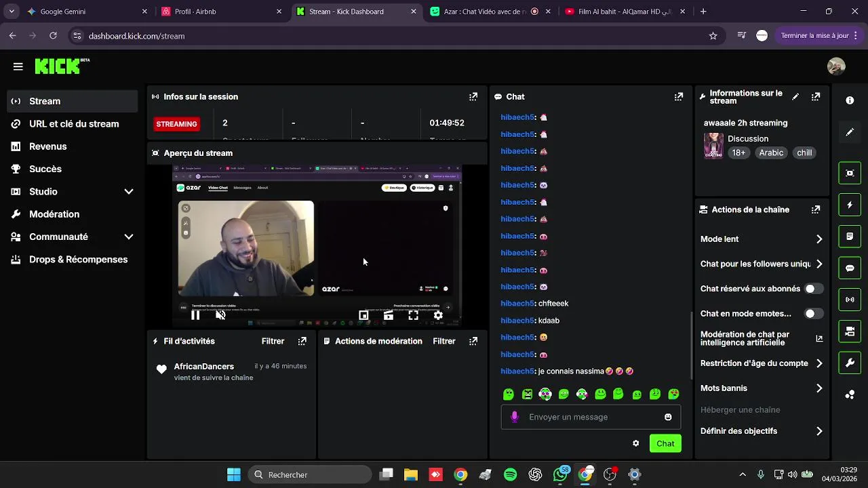Insert the last green emote in row
Screen dimensions: 868x488
pyautogui.click(x=673, y=394)
